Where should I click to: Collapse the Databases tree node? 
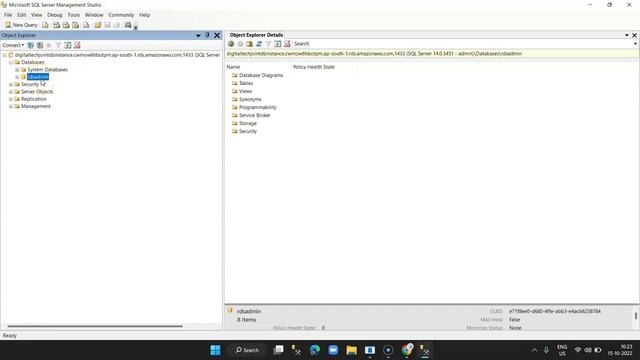(11, 62)
